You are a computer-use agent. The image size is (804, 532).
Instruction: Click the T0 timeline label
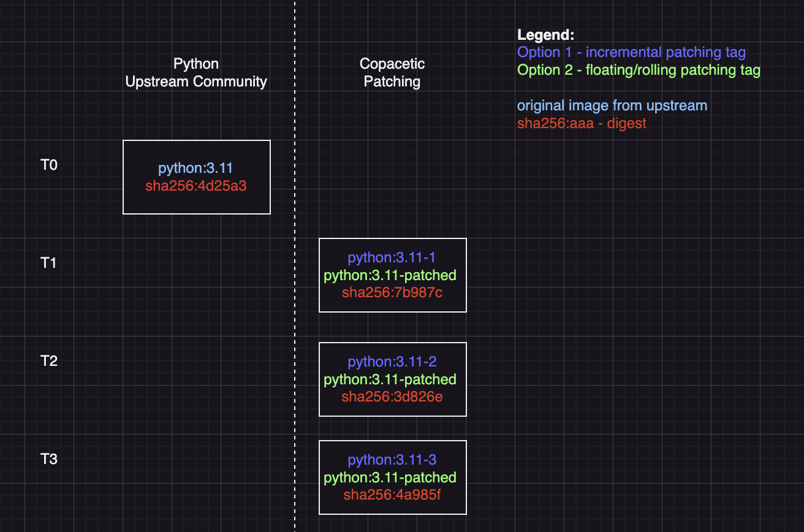(x=49, y=165)
